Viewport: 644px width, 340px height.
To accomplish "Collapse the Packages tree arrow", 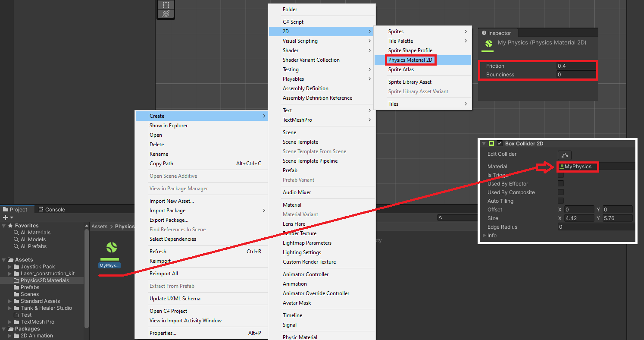I will coord(4,329).
